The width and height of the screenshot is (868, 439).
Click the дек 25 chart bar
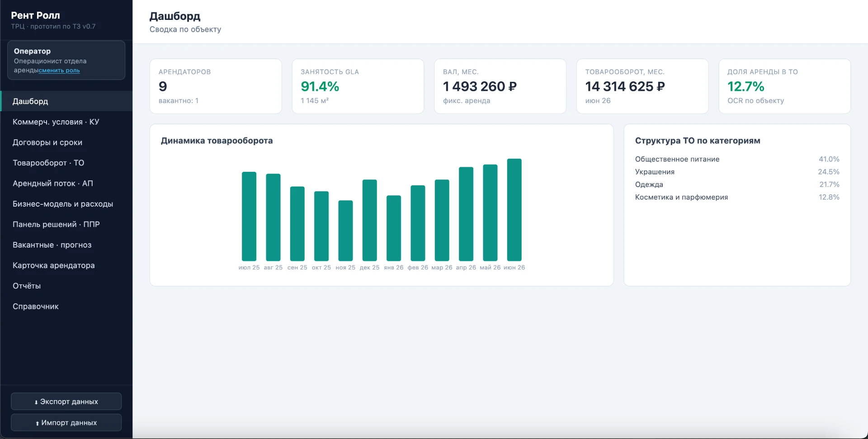pyautogui.click(x=370, y=220)
